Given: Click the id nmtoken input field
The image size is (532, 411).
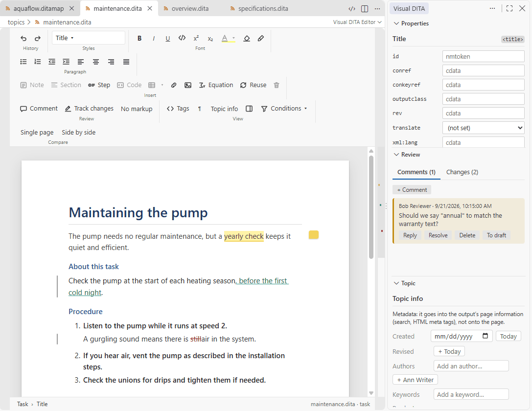Looking at the screenshot, I should pyautogui.click(x=484, y=56).
